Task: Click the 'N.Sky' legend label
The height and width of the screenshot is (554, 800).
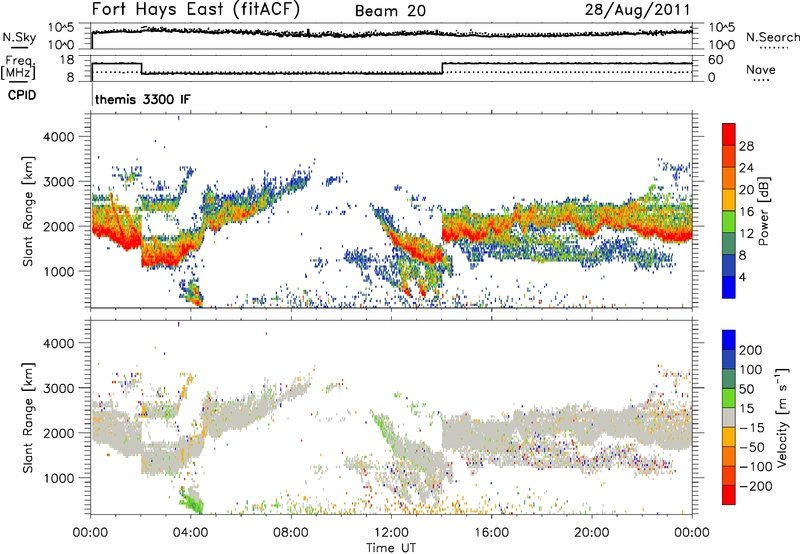Action: (19, 37)
